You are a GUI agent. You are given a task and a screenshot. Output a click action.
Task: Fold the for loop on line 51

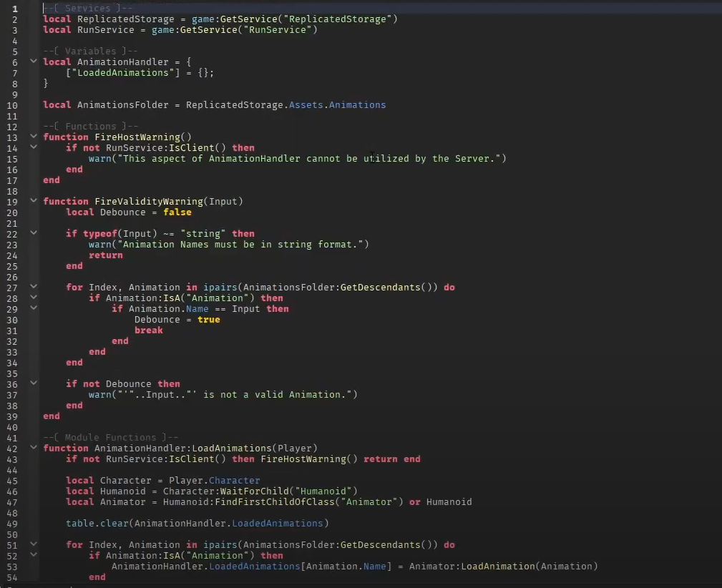tap(33, 544)
